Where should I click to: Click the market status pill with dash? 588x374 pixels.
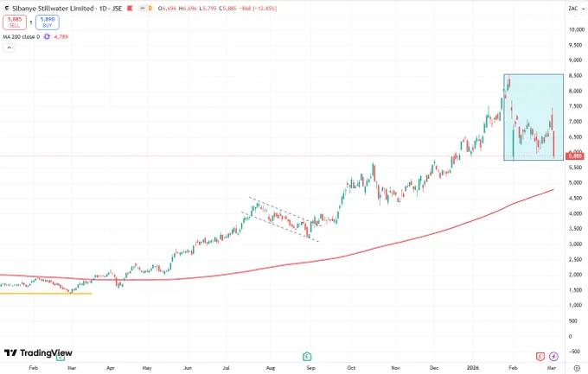pyautogui.click(x=142, y=9)
